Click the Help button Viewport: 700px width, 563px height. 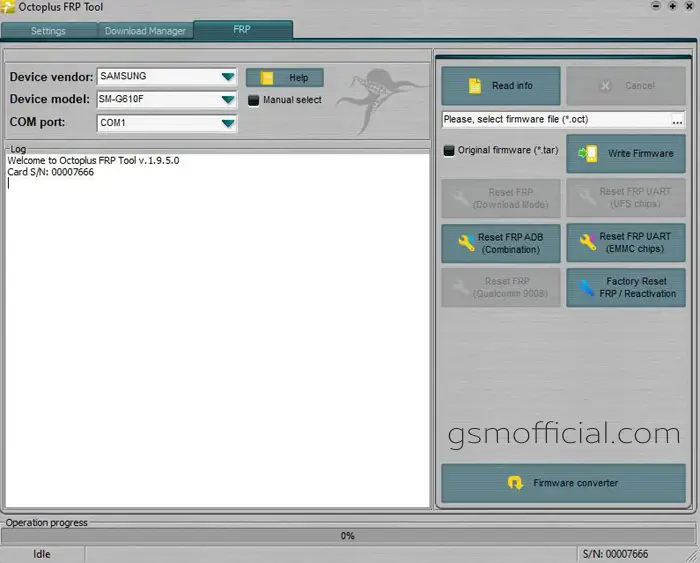click(x=285, y=78)
